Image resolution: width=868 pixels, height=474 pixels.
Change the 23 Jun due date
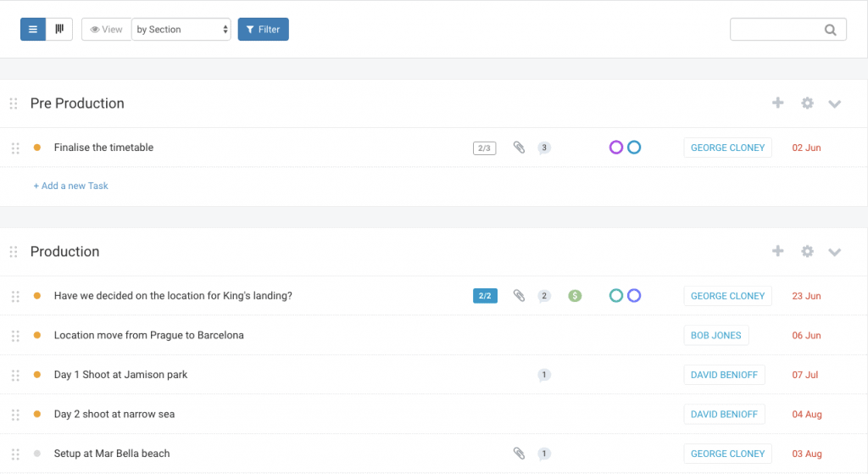click(806, 296)
